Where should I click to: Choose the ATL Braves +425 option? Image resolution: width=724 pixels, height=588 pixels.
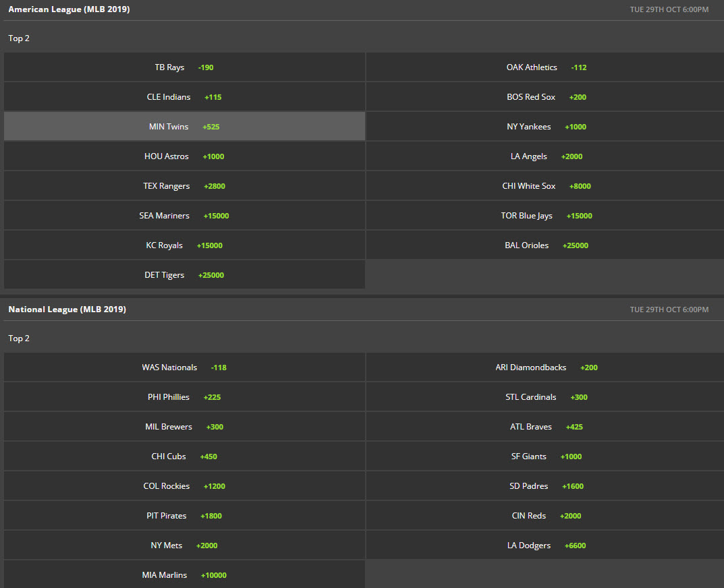tap(545, 427)
